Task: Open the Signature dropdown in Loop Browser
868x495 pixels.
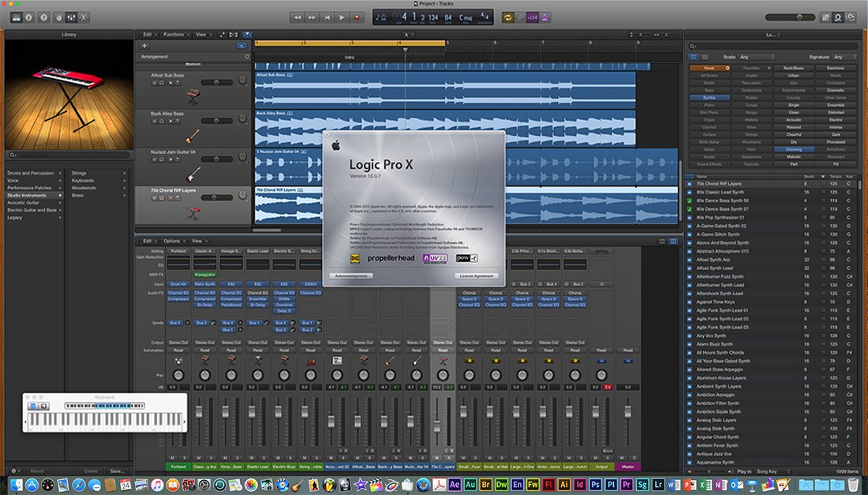Action: click(x=844, y=57)
